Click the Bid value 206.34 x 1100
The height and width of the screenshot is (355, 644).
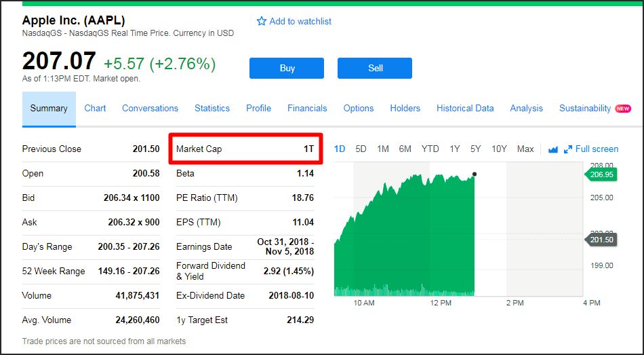(x=132, y=198)
